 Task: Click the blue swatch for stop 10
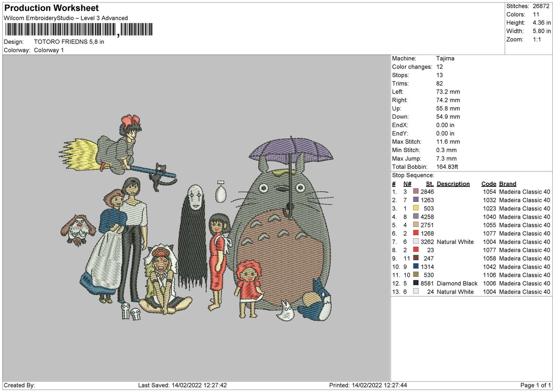[416, 267]
